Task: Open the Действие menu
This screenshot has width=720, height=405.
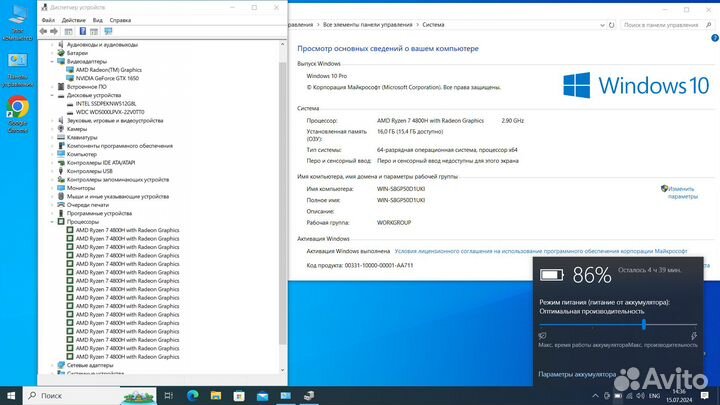Action: [73, 20]
